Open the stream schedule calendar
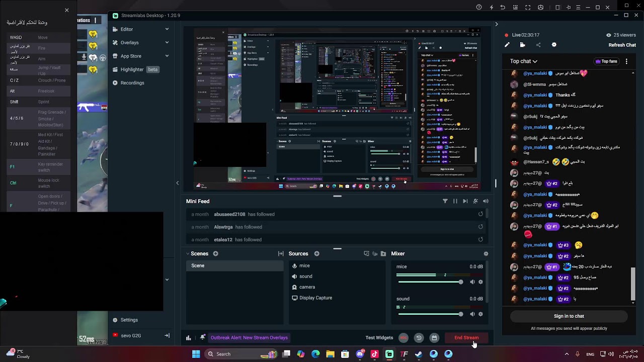The image size is (644, 362). pyautogui.click(x=434, y=338)
